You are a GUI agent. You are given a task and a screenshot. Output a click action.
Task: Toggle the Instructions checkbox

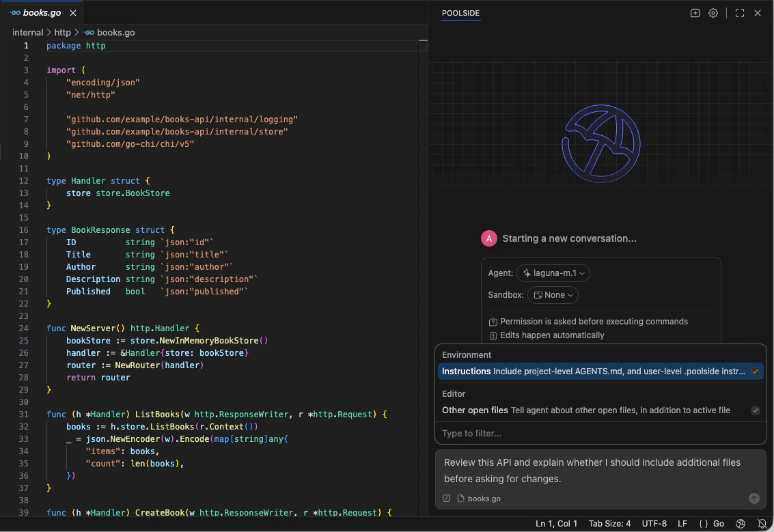756,372
